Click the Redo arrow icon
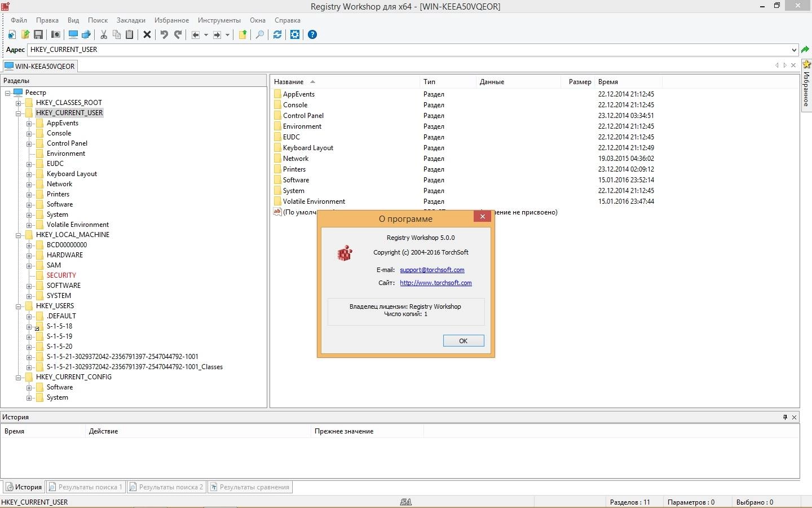The height and width of the screenshot is (508, 812). coord(178,34)
